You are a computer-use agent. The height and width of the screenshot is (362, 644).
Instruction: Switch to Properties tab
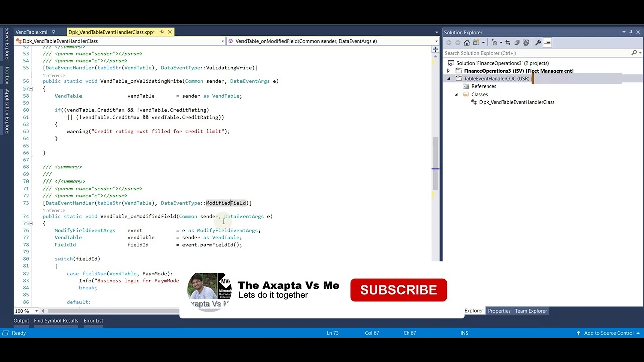point(499,311)
